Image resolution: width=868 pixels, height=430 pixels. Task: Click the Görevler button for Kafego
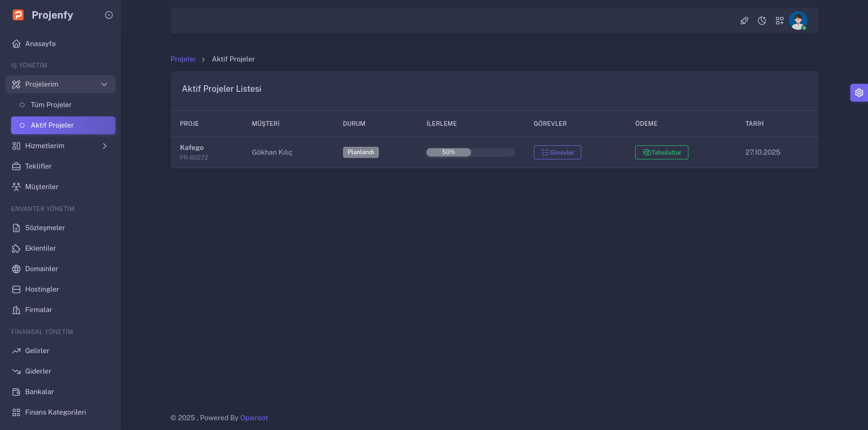click(x=557, y=152)
